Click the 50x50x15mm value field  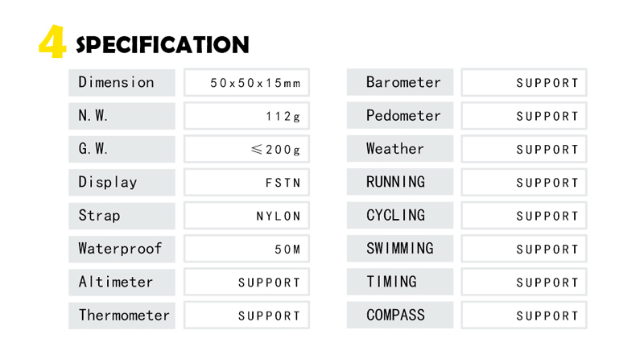click(x=246, y=82)
